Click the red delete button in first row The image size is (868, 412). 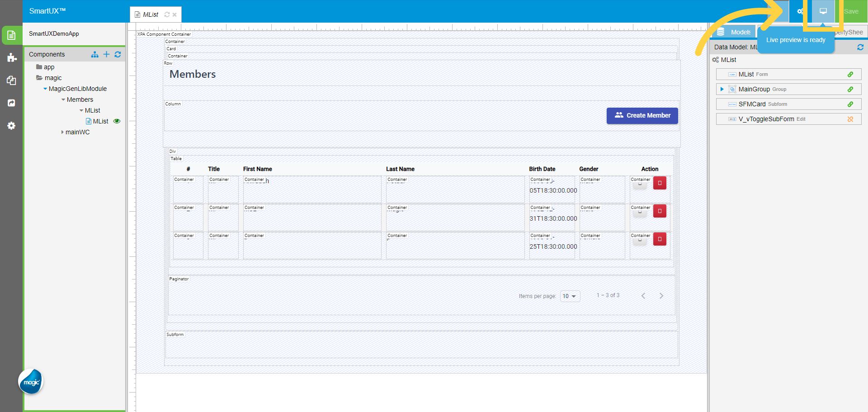(x=660, y=183)
